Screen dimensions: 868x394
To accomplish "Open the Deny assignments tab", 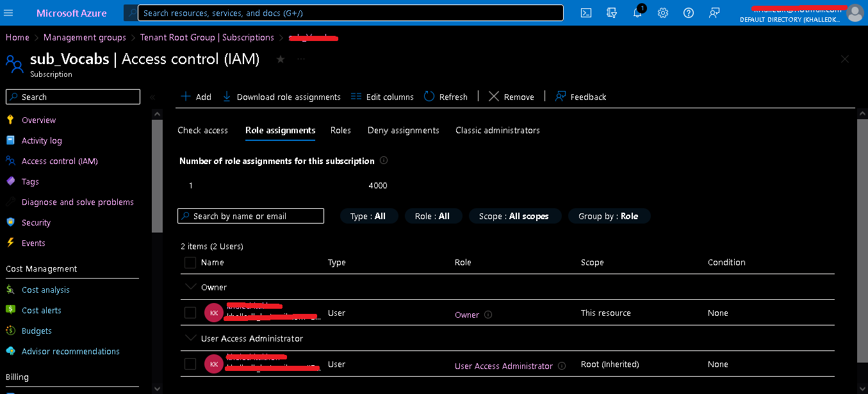I will (x=403, y=130).
